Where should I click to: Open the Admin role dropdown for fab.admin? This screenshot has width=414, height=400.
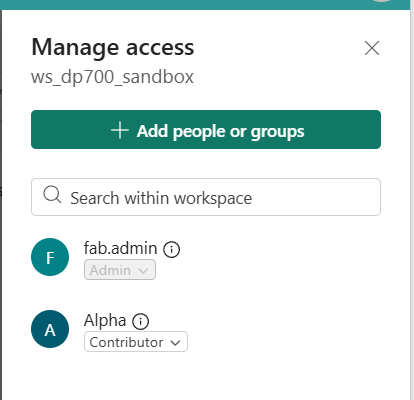tap(120, 270)
